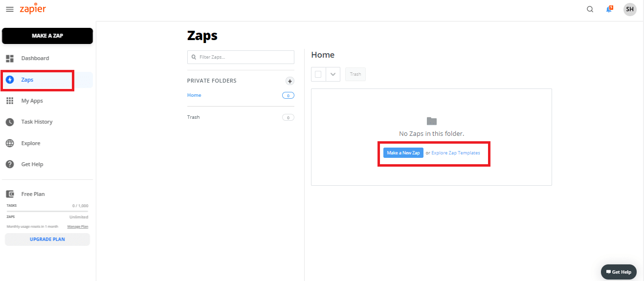Click the search magnifier icon
Image resolution: width=644 pixels, height=281 pixels.
pos(590,9)
